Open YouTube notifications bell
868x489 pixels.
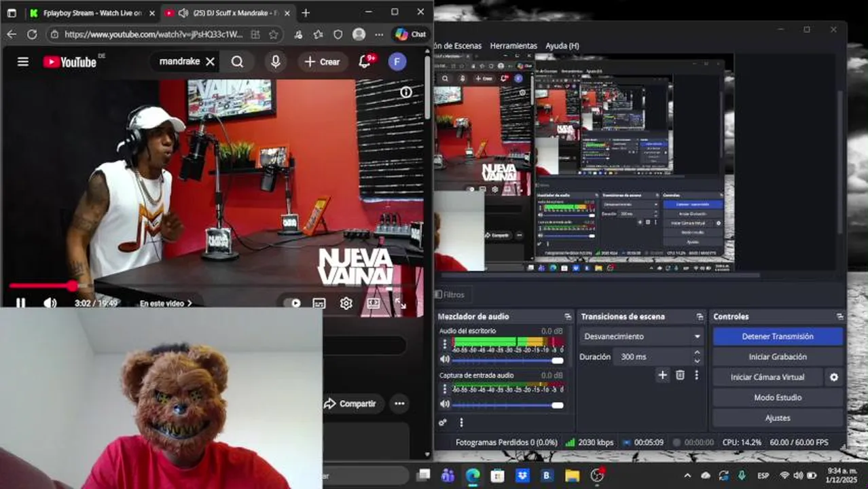[365, 62]
